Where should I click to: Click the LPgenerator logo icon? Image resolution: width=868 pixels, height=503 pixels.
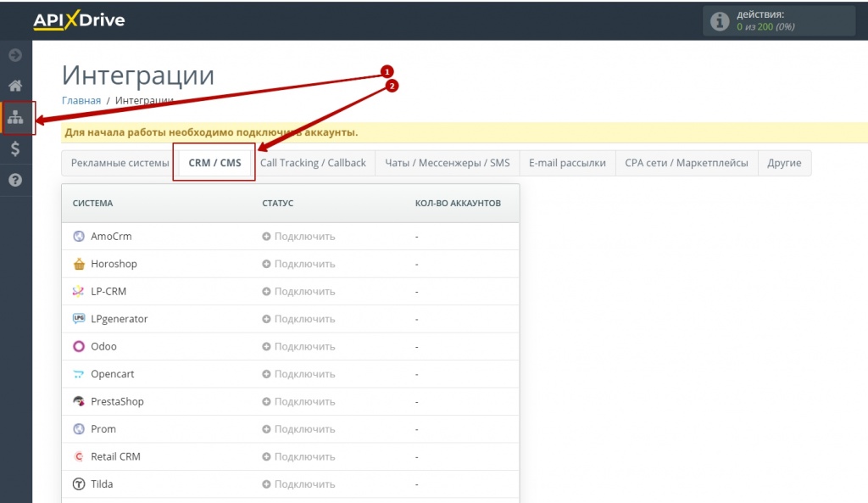[79, 319]
